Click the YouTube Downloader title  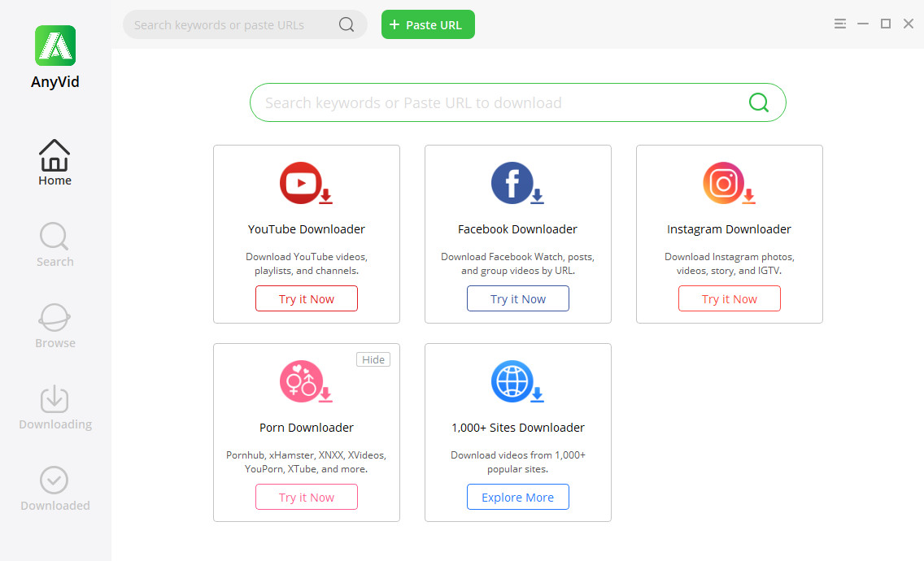pos(307,229)
